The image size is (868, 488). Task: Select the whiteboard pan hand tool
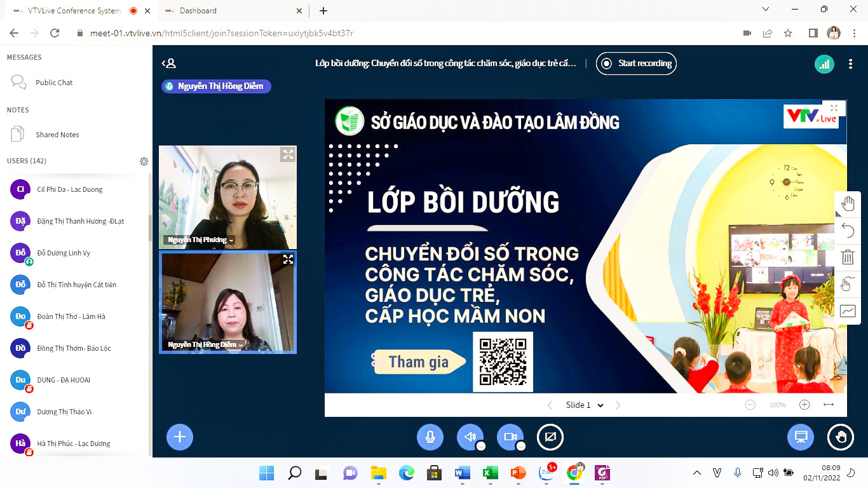(x=848, y=204)
